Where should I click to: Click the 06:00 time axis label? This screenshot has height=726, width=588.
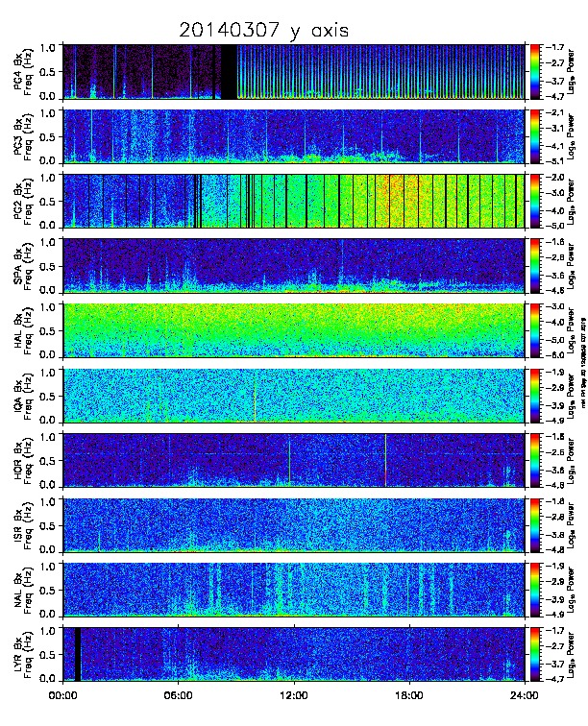click(179, 696)
